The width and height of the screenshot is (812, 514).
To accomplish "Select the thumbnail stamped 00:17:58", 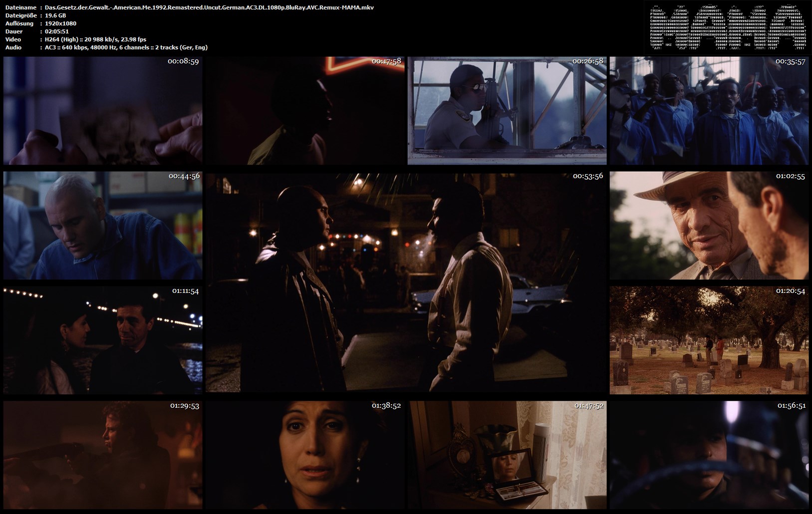I will 305,110.
